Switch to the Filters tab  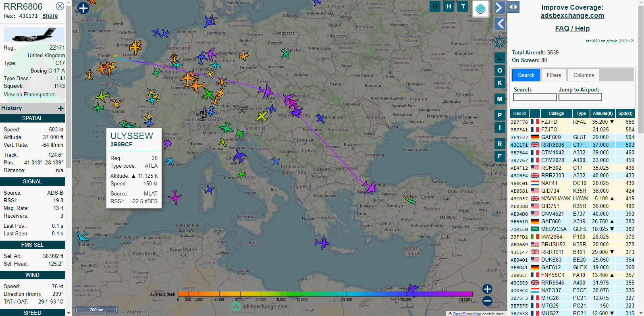click(x=554, y=75)
